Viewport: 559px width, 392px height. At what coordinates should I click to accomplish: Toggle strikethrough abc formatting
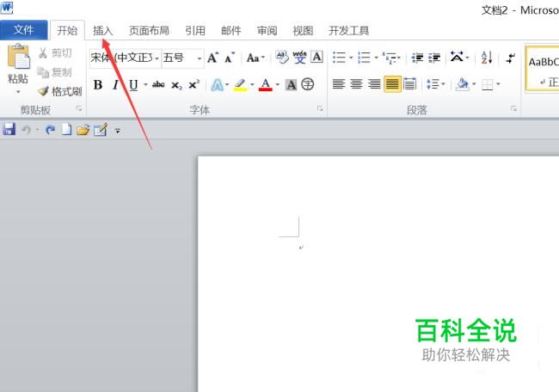[158, 85]
